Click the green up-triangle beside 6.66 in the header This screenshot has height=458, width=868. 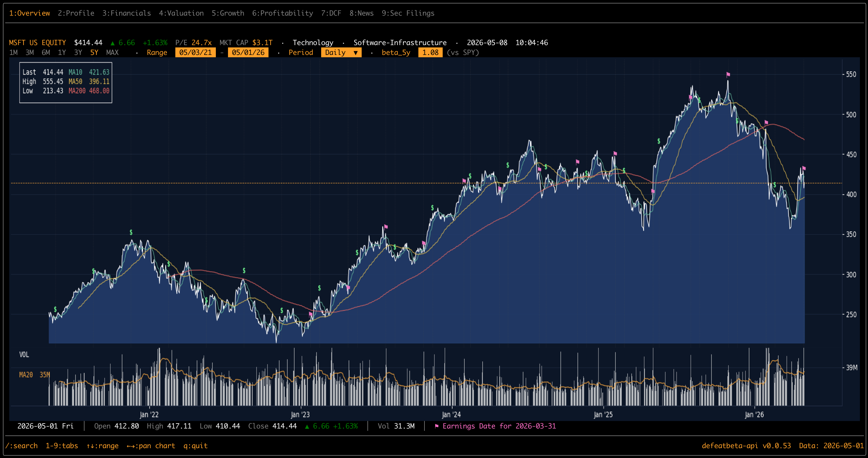113,43
